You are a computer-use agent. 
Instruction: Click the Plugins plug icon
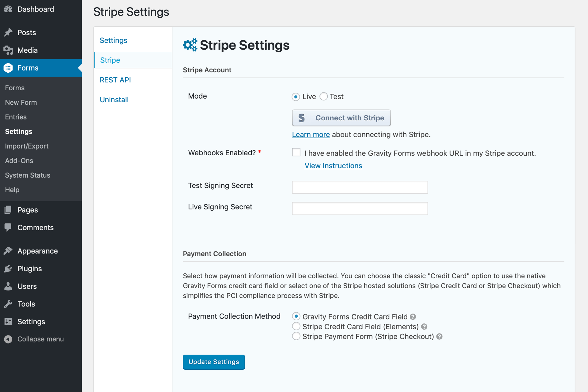pos(8,269)
